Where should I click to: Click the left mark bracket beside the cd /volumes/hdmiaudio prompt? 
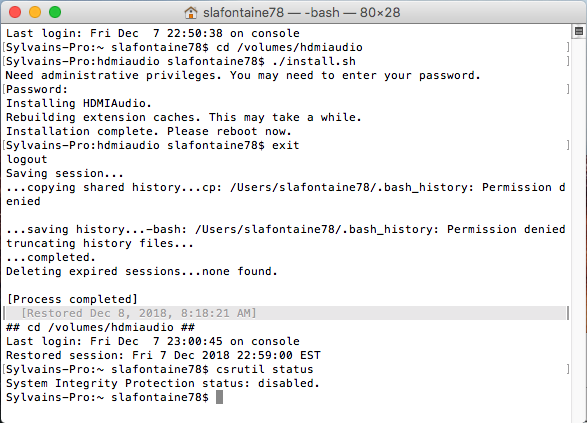click(4, 48)
